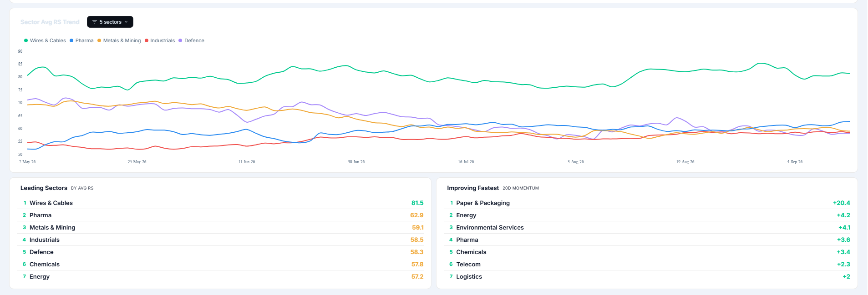Toggle the Metals & Mining legend entry
The width and height of the screenshot is (868, 295).
(119, 40)
